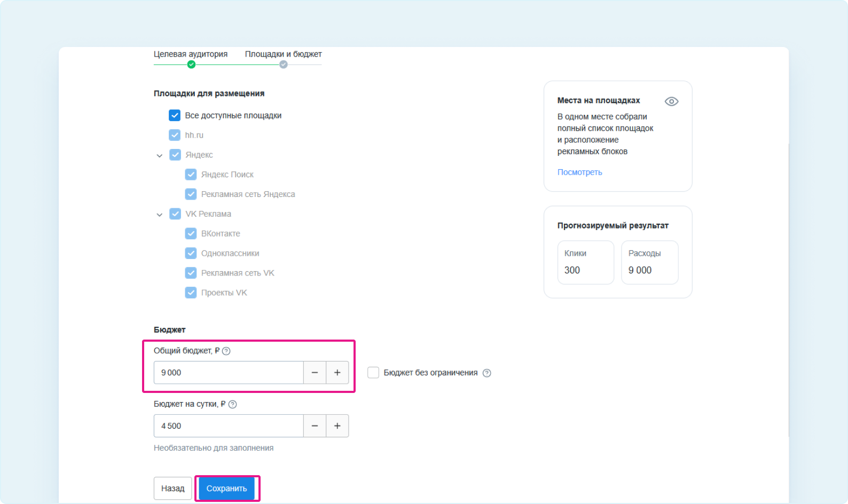The height and width of the screenshot is (504, 848).
Task: Collapse the VK Реклама group
Action: point(159,215)
